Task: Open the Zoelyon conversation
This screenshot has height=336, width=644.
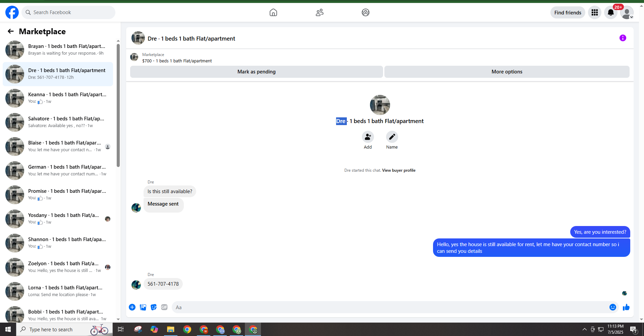Action: click(x=58, y=267)
